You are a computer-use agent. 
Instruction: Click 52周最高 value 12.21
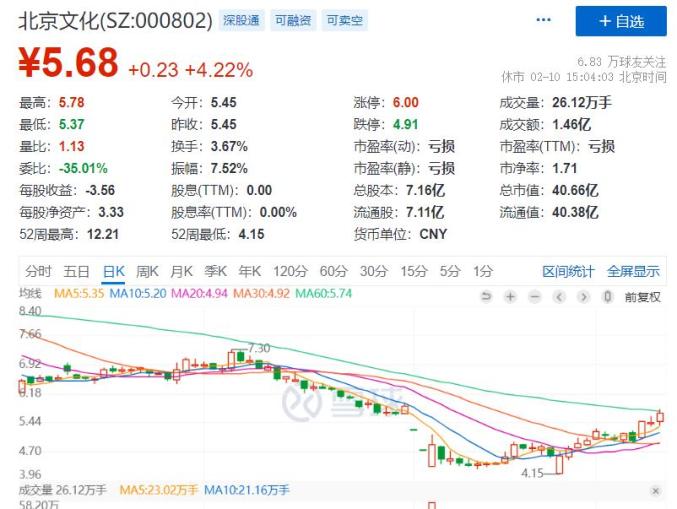click(103, 234)
